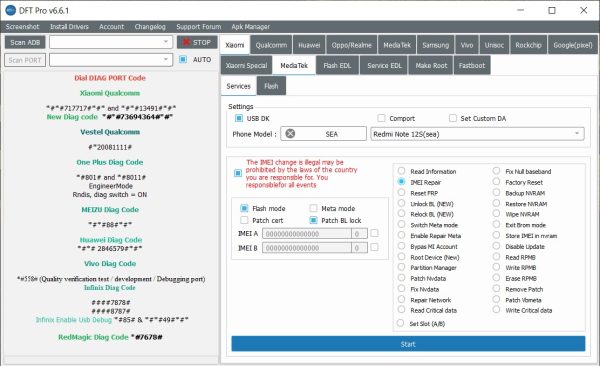The image size is (600, 366).
Task: Switch to the Oppo/Realme tab
Action: coord(352,45)
